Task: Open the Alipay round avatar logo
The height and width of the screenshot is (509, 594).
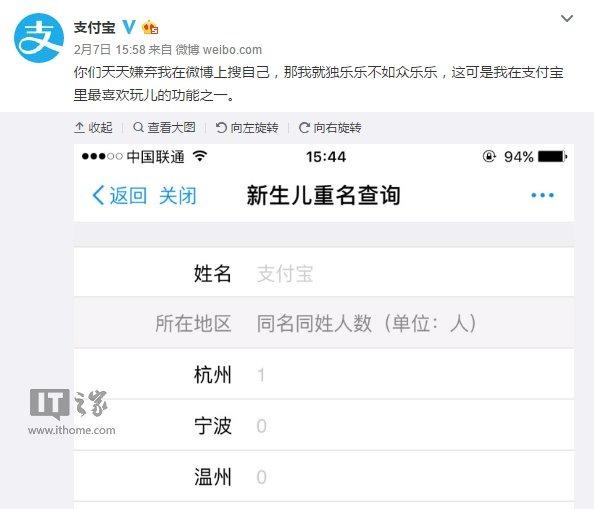Action: pos(39,38)
